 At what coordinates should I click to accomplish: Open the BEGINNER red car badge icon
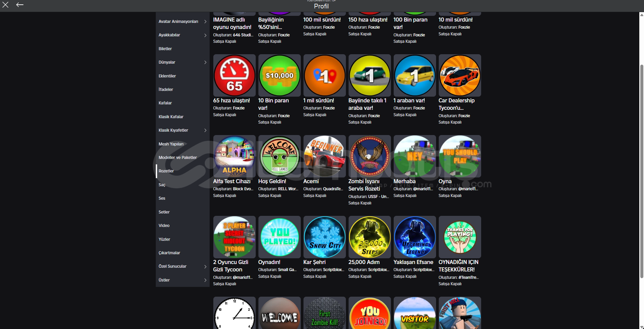tap(325, 156)
